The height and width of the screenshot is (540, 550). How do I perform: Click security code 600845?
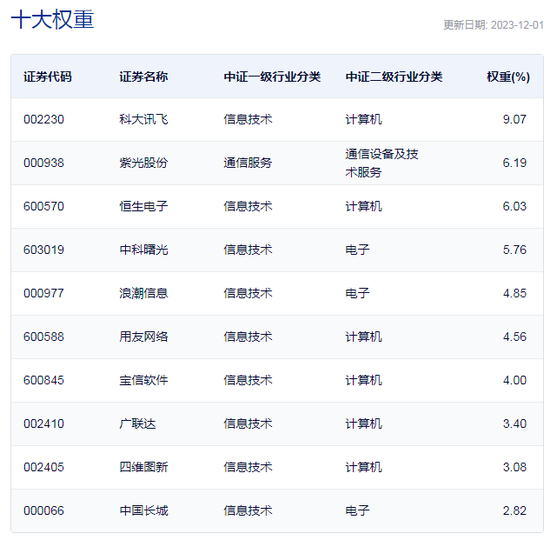click(44, 381)
